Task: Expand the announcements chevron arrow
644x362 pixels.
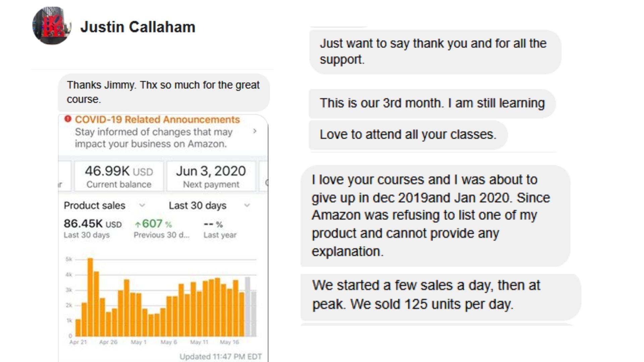Action: tap(255, 131)
